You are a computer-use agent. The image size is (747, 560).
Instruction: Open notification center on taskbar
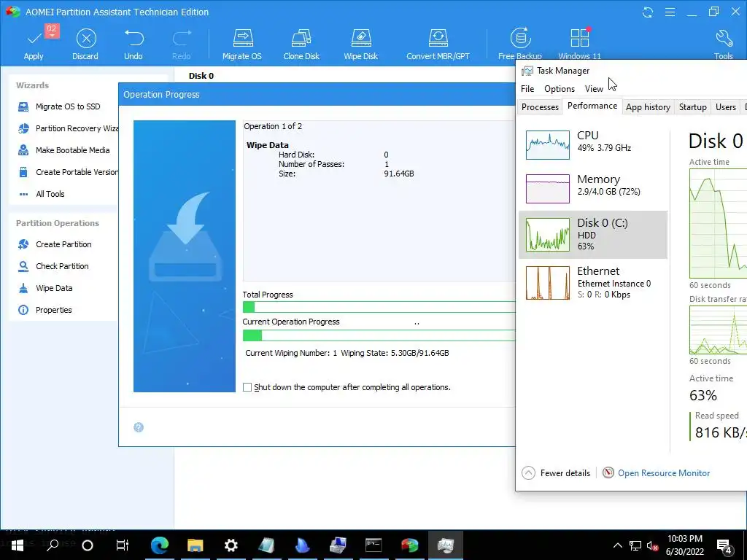click(x=724, y=546)
